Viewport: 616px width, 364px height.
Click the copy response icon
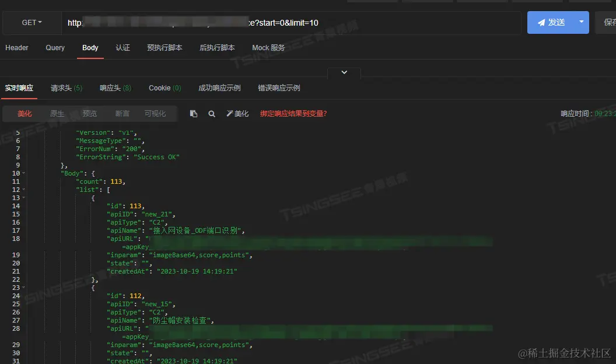pyautogui.click(x=193, y=114)
